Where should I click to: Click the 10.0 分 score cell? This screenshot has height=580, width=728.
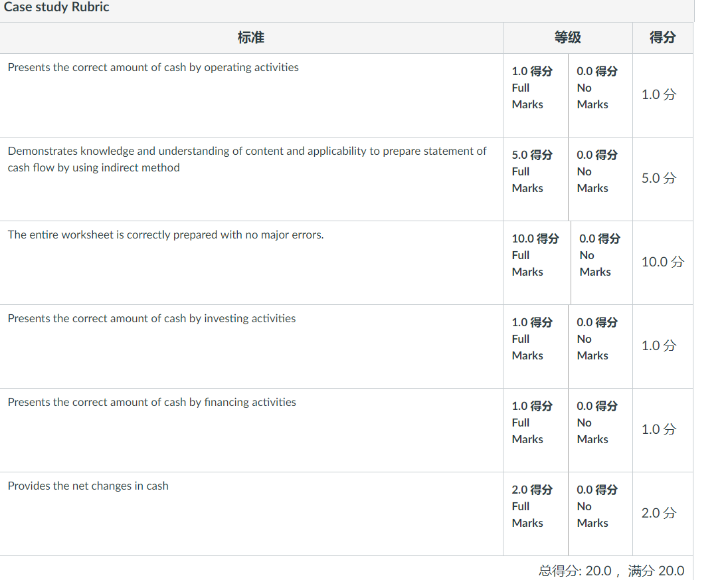(x=662, y=262)
